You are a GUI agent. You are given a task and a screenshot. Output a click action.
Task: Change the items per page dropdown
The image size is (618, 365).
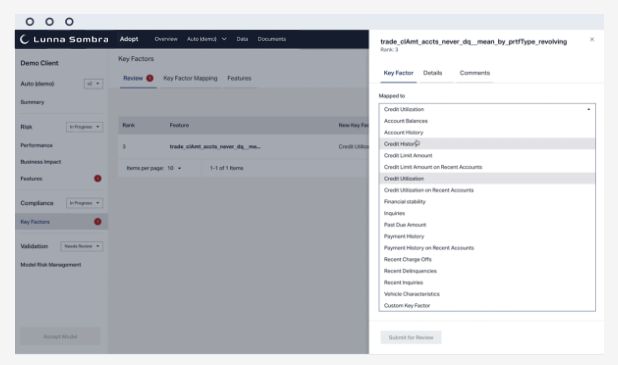click(x=174, y=168)
